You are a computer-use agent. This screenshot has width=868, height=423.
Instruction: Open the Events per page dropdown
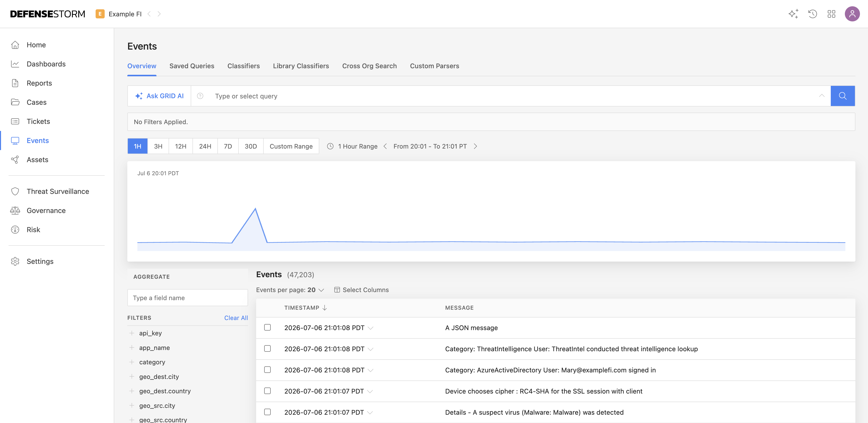[290, 290]
